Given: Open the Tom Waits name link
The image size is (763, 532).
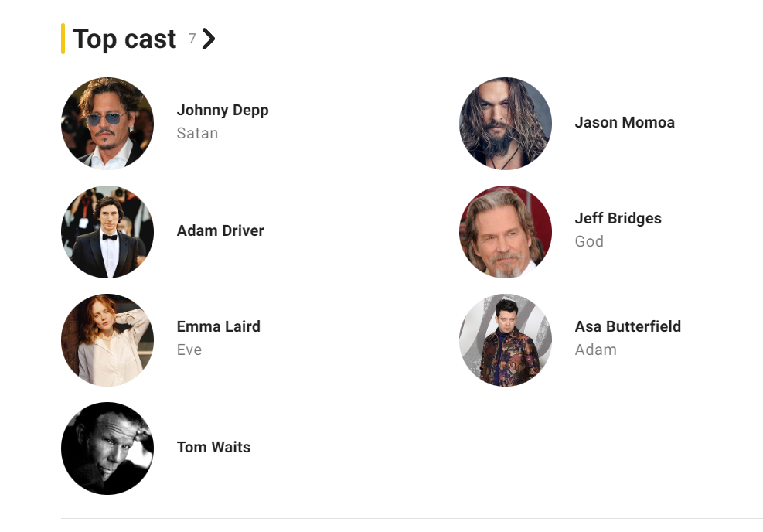Looking at the screenshot, I should 213,447.
